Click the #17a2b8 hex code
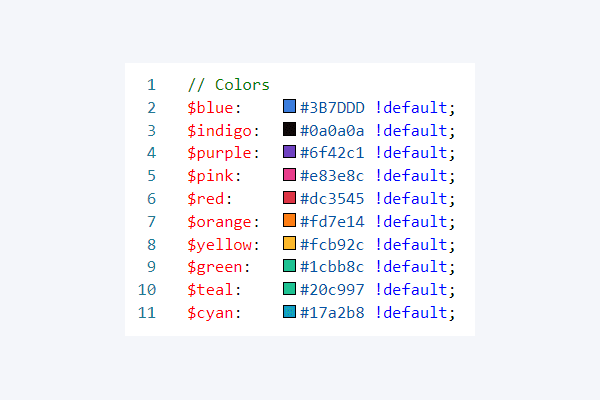Screen dimensions: 600x400 (332, 313)
